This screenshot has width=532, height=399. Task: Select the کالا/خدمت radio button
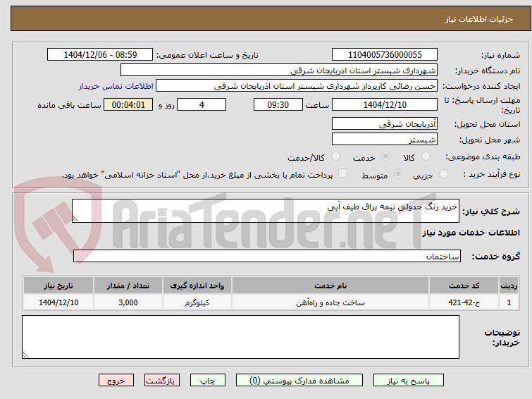[x=335, y=156]
